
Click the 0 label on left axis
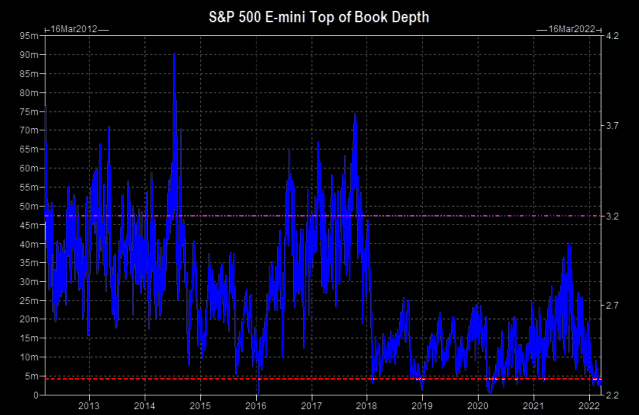click(x=36, y=395)
